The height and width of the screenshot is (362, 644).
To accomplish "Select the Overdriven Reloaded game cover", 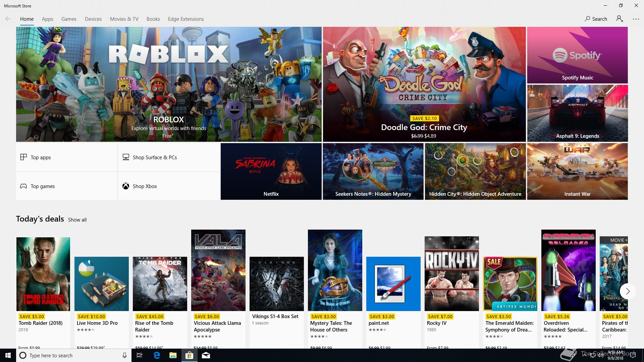I will (x=569, y=270).
